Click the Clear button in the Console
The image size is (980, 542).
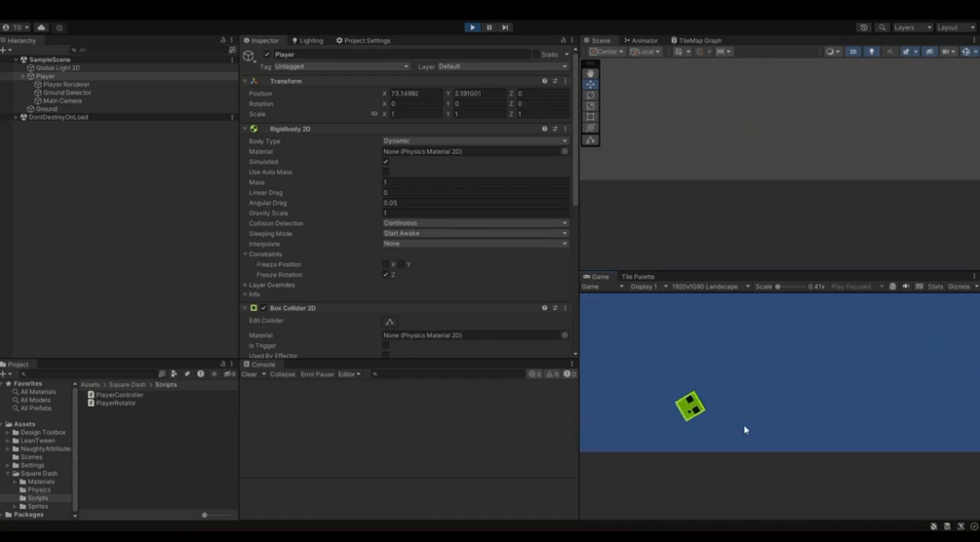coord(250,374)
